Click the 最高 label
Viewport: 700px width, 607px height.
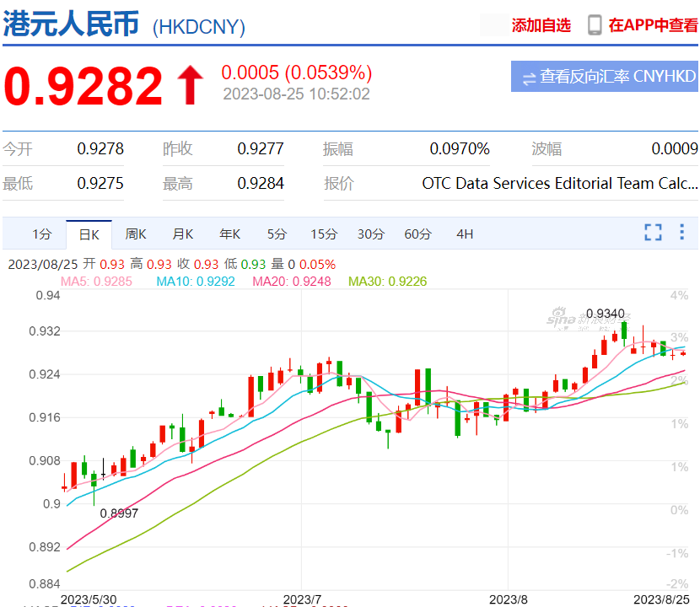(178, 184)
